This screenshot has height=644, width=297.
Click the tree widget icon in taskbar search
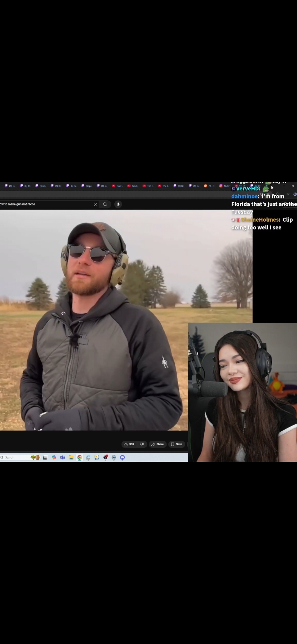[35, 457]
